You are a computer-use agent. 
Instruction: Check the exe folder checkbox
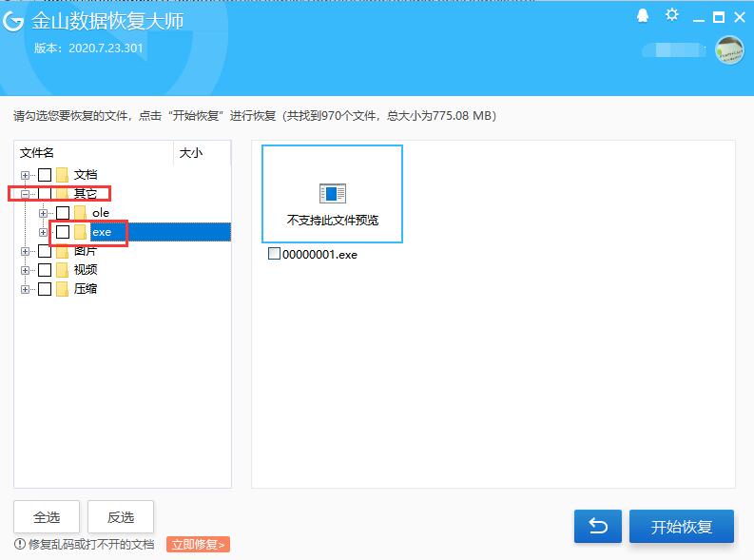63,232
